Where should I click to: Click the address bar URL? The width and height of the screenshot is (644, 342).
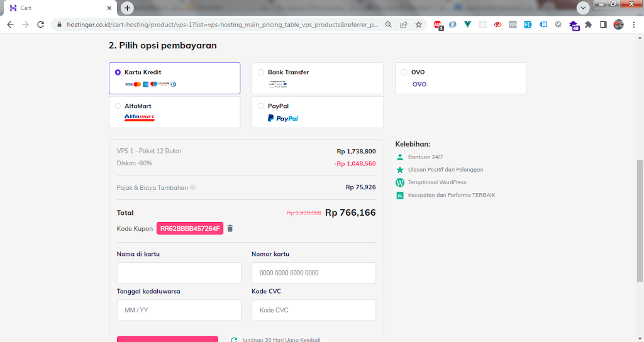(x=222, y=25)
